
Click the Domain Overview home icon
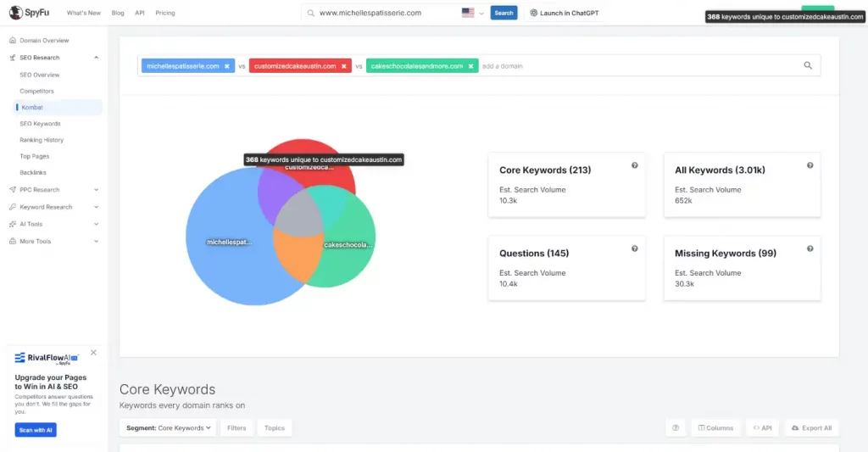point(13,41)
